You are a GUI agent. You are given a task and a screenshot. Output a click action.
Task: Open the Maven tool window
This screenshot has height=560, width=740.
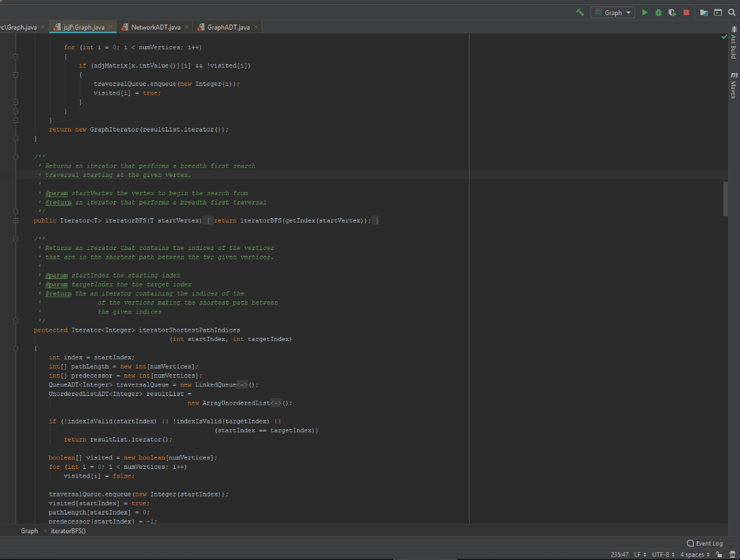pos(733,85)
